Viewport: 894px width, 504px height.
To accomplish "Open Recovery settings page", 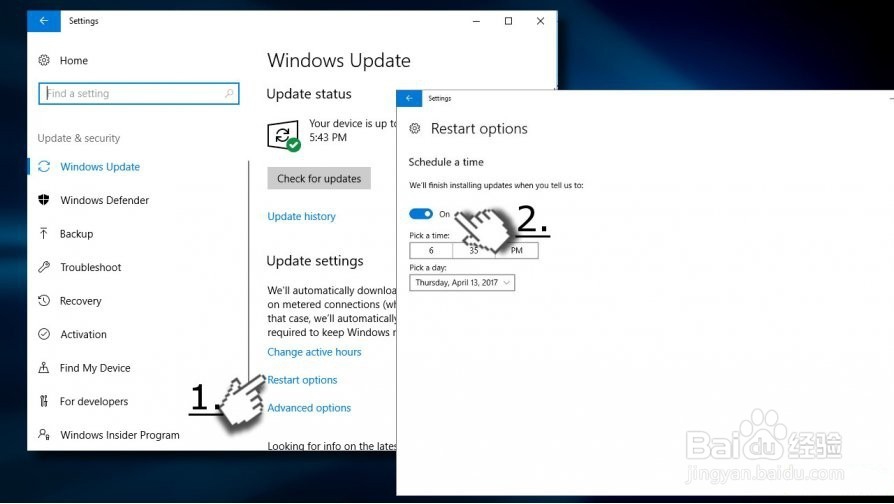I will tap(80, 301).
